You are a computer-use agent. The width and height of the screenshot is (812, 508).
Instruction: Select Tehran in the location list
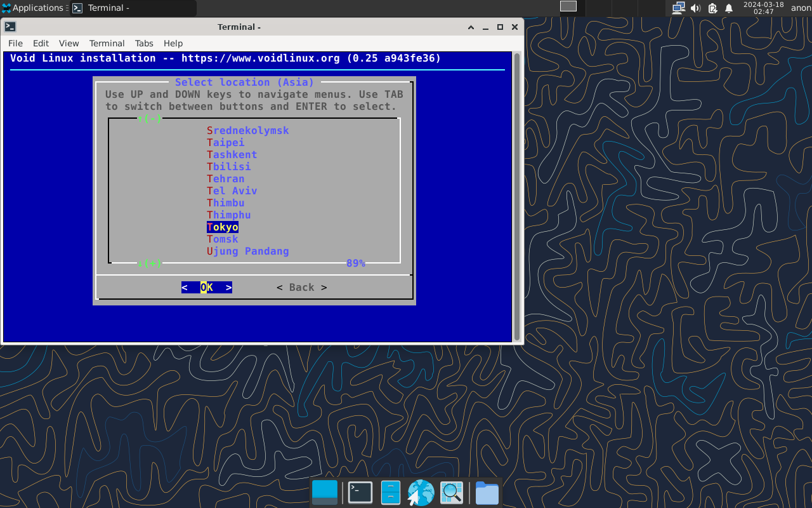[226, 178]
